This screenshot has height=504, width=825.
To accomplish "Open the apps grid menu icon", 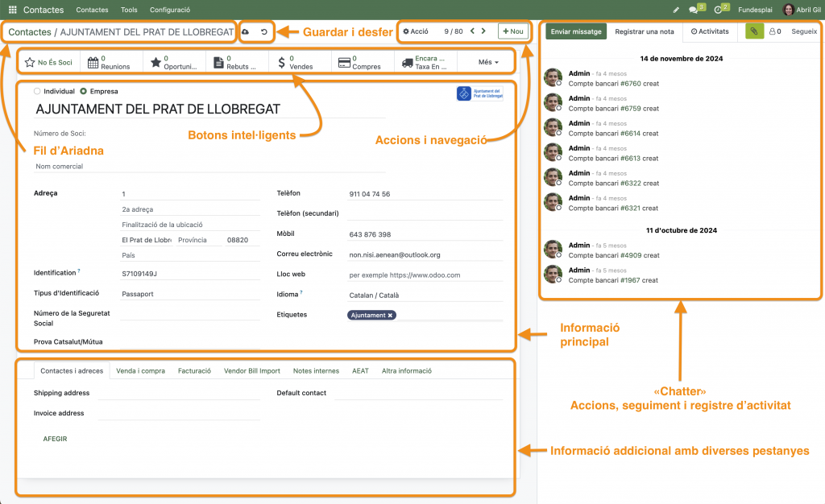I will tap(12, 10).
